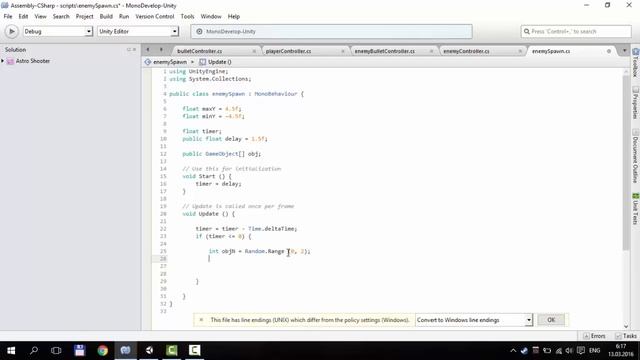The image size is (640, 360).
Task: Click line 25 'int objN' code
Action: click(x=259, y=251)
